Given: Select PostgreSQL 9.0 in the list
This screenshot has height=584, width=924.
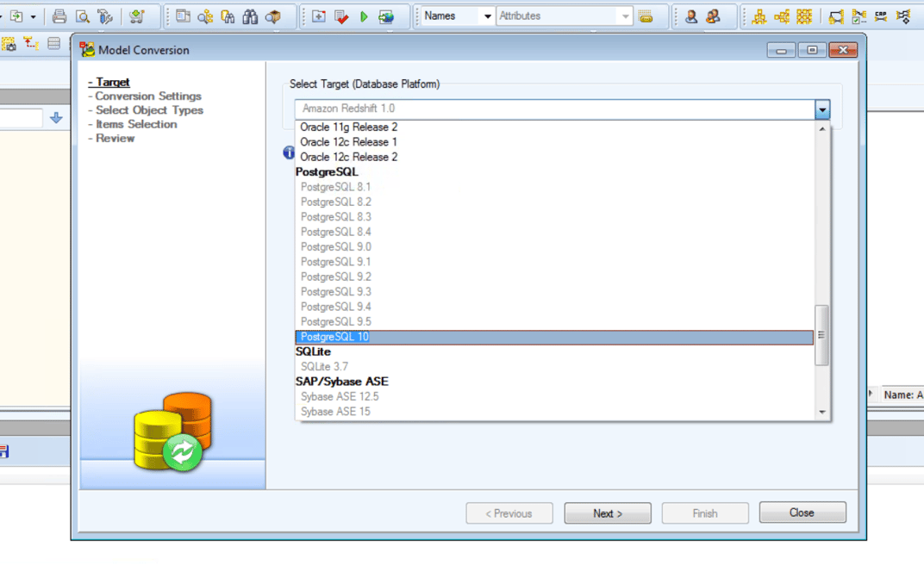Looking at the screenshot, I should coord(554,246).
